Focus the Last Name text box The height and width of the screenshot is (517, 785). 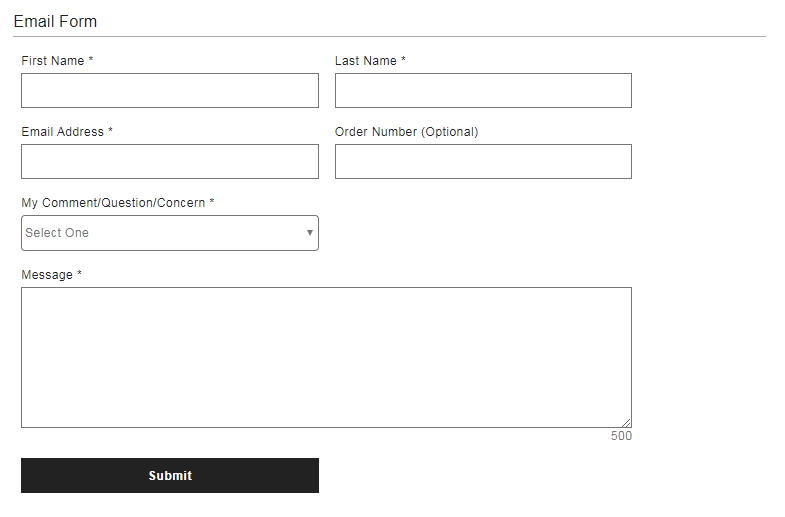[483, 91]
